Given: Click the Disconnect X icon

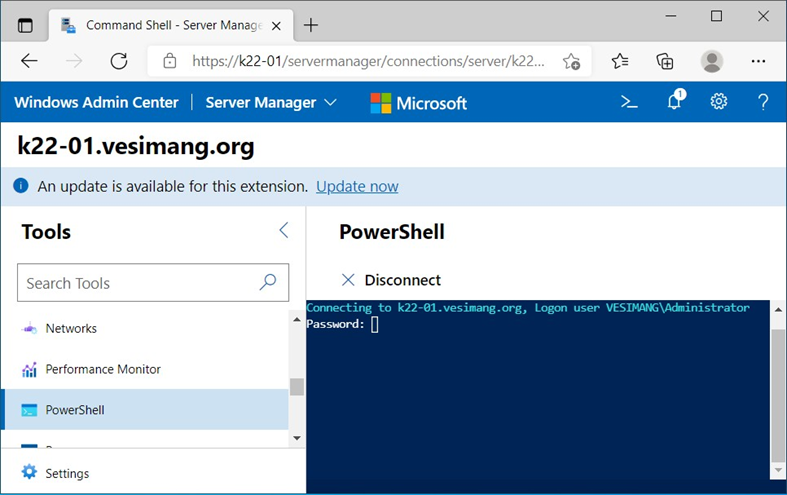Looking at the screenshot, I should click(x=348, y=280).
